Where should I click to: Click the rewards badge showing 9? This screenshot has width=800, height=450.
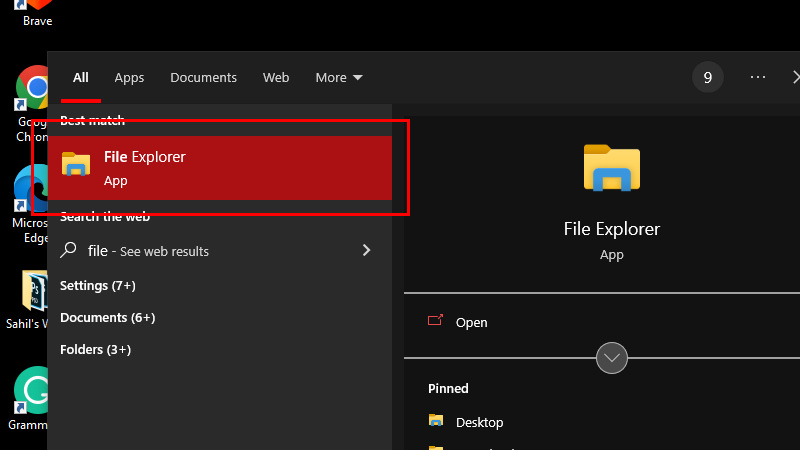pyautogui.click(x=708, y=77)
